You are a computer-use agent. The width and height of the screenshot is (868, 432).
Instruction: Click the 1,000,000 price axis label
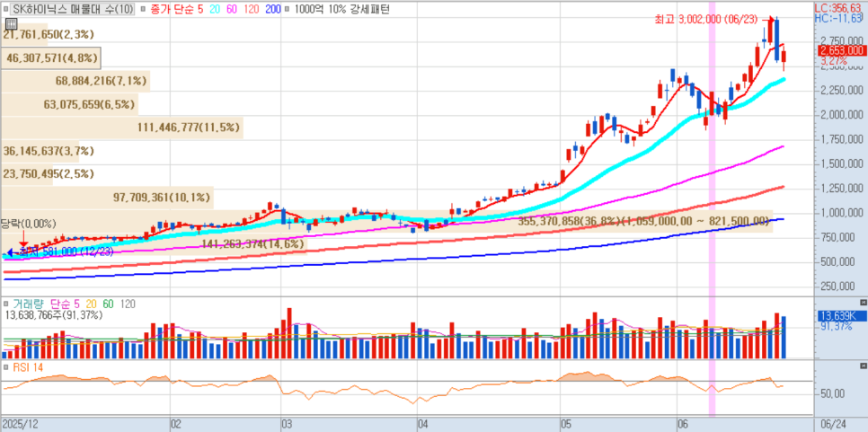point(840,213)
